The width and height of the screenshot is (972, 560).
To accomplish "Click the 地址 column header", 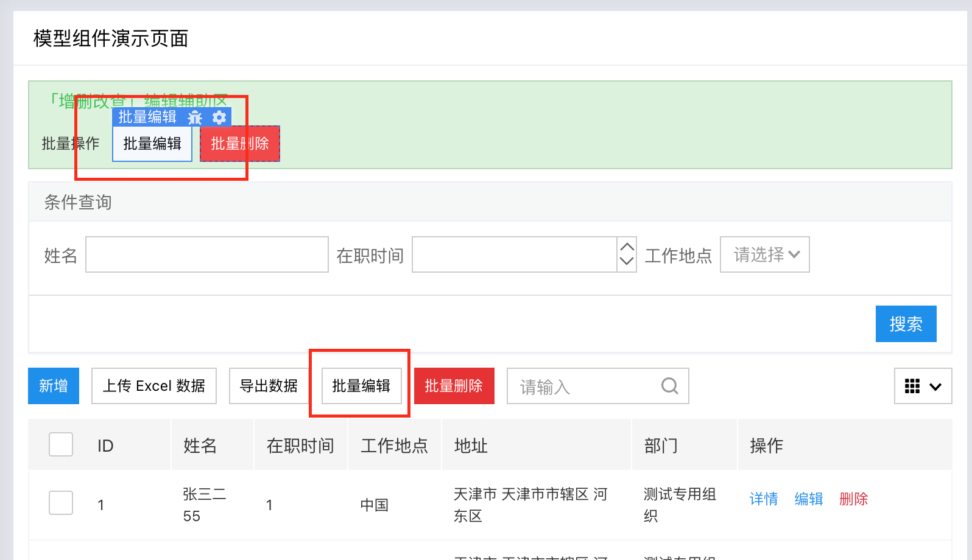I will click(471, 446).
